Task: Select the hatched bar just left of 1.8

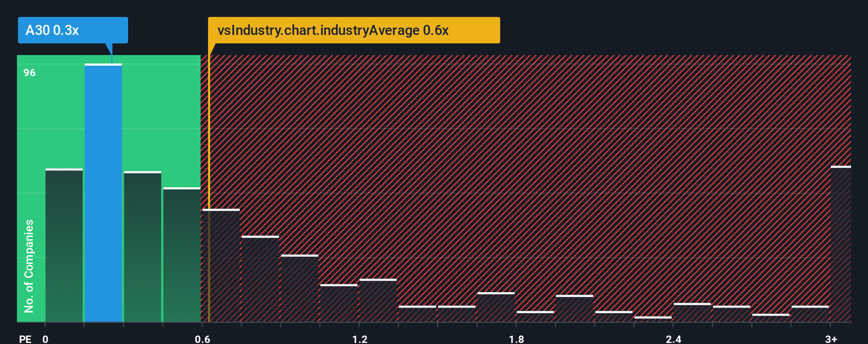Action: [496, 307]
